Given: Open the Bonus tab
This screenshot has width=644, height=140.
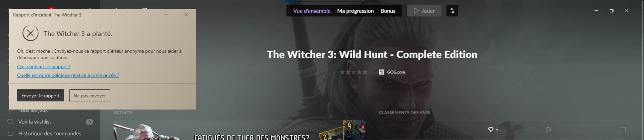Looking at the screenshot, I should 388,11.
